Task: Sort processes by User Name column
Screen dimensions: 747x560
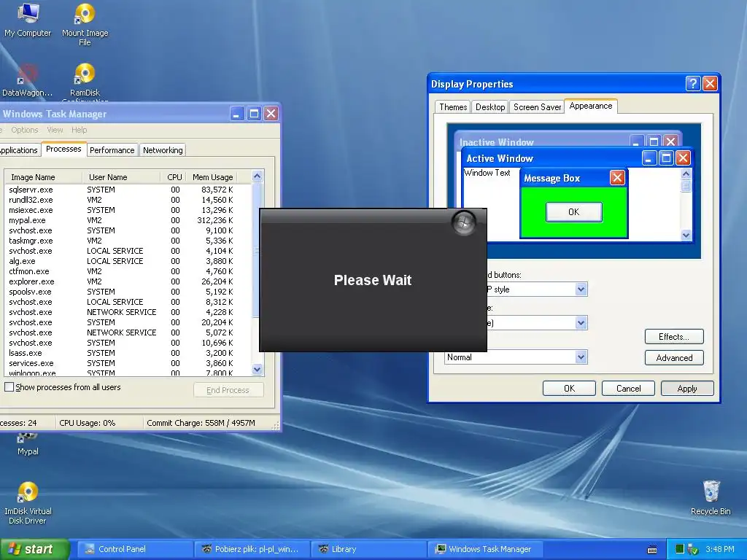Action: pos(121,177)
